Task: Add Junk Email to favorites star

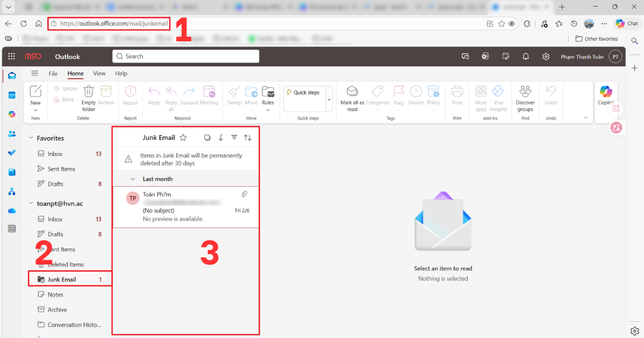Action: tap(183, 138)
